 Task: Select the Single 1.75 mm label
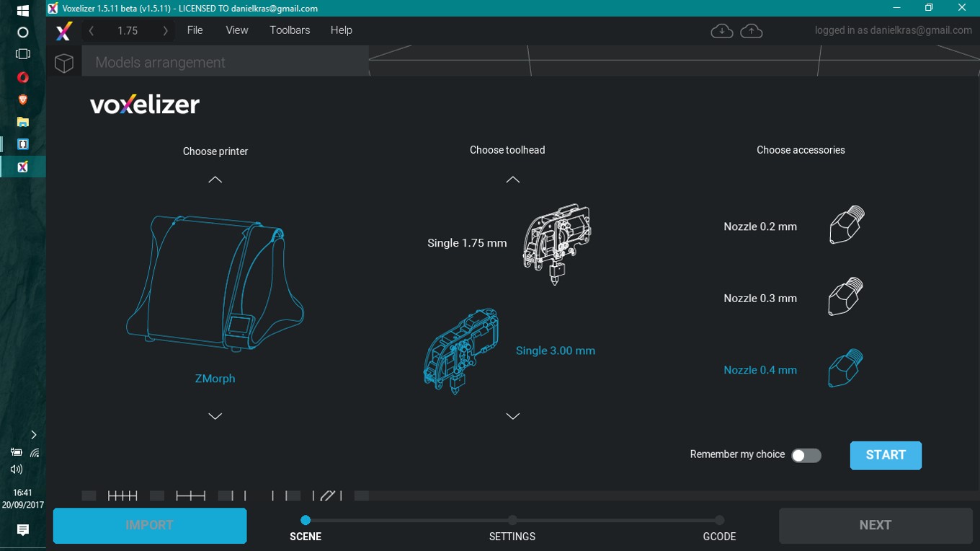[467, 243]
